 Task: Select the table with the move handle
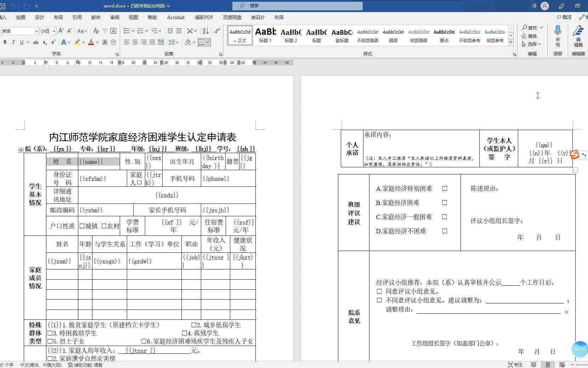click(21, 150)
